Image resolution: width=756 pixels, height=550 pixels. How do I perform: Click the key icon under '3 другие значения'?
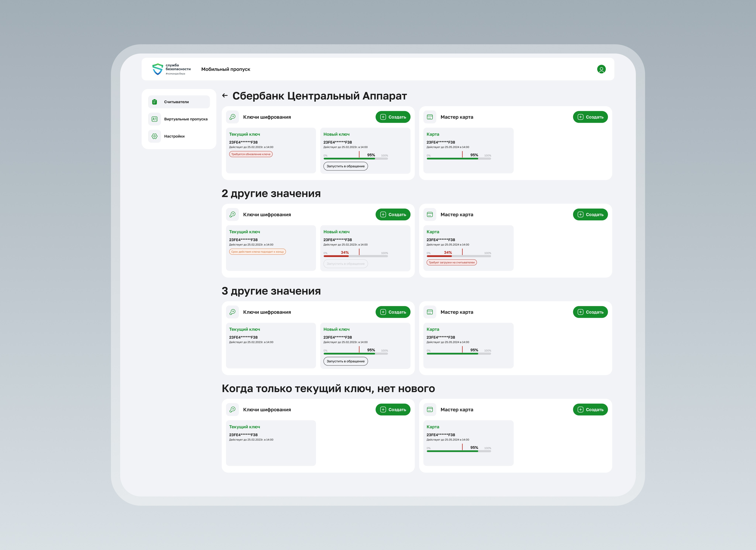pyautogui.click(x=232, y=312)
